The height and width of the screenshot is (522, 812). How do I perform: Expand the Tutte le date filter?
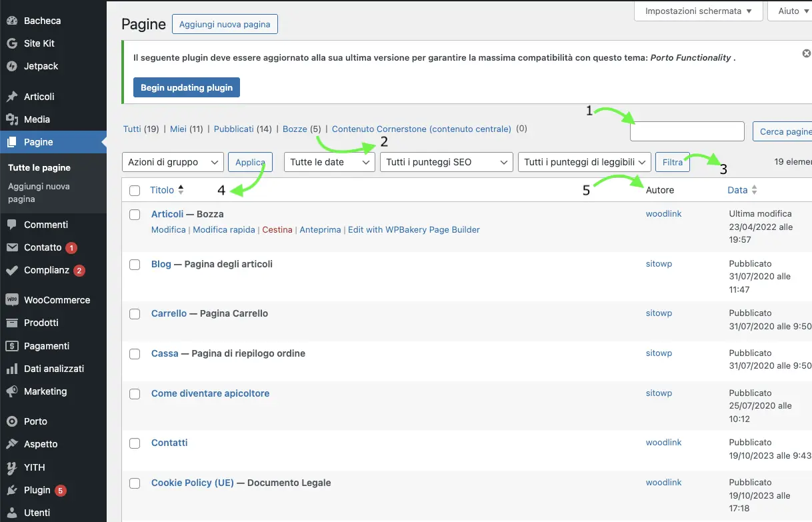point(329,162)
